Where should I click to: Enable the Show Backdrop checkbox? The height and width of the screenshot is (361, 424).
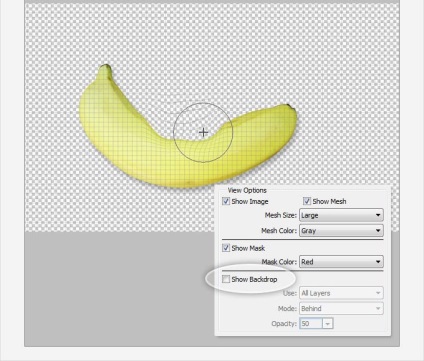(226, 279)
